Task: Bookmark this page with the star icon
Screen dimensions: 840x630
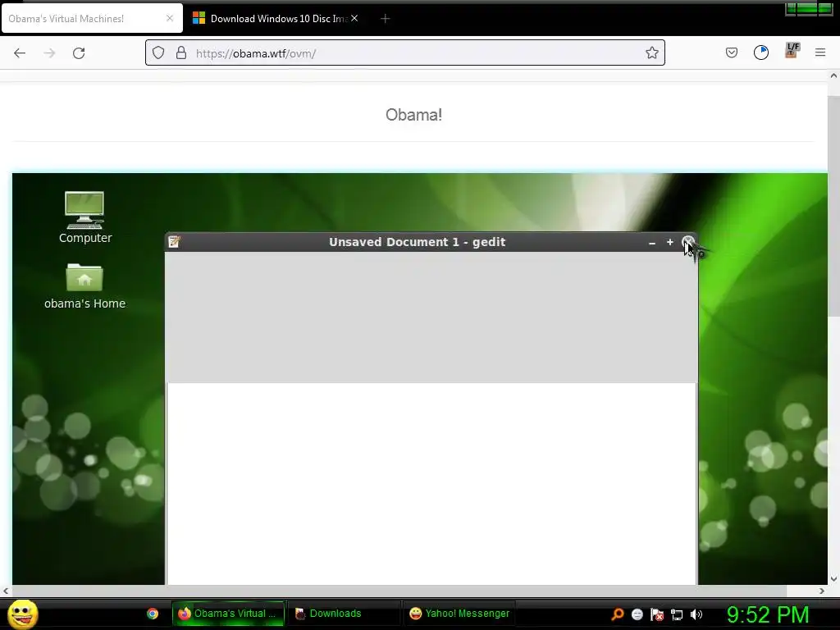Action: point(651,52)
